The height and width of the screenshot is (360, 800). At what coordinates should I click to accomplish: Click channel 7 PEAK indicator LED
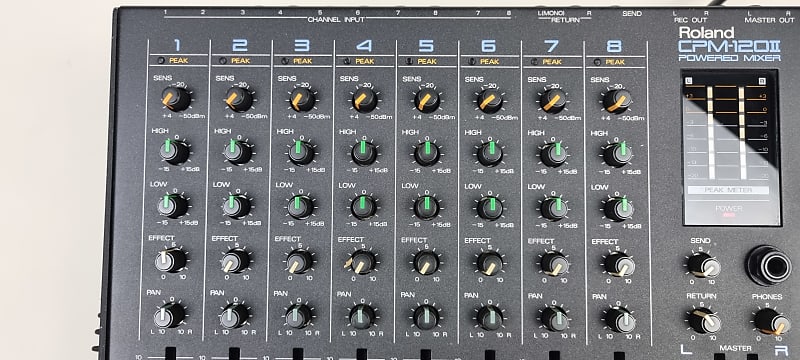(534, 62)
